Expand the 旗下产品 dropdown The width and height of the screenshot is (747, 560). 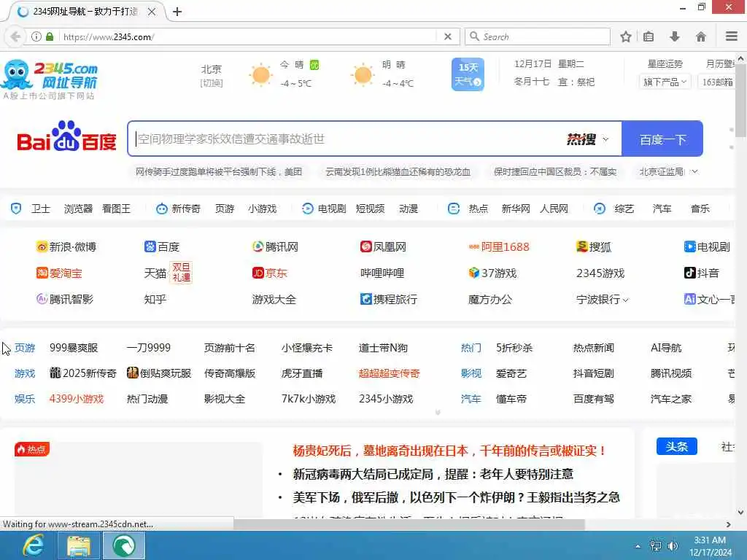click(x=665, y=82)
